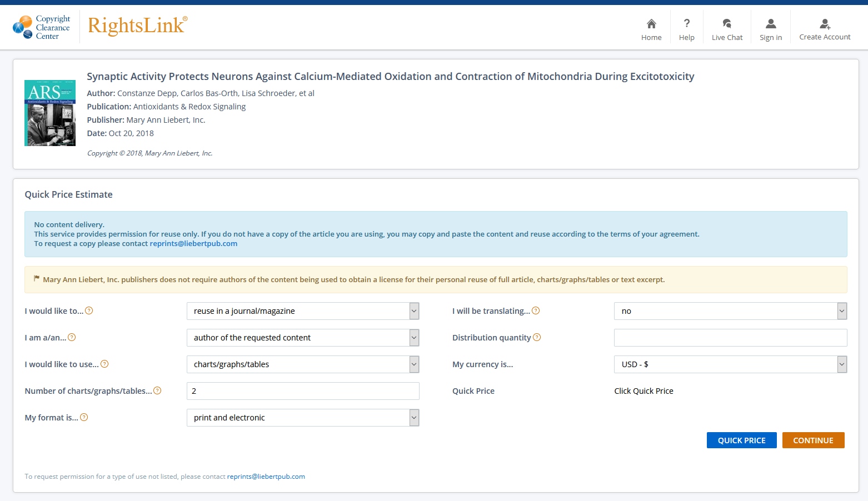Click the Sign in person icon
Viewport: 868px width, 501px height.
pos(770,24)
